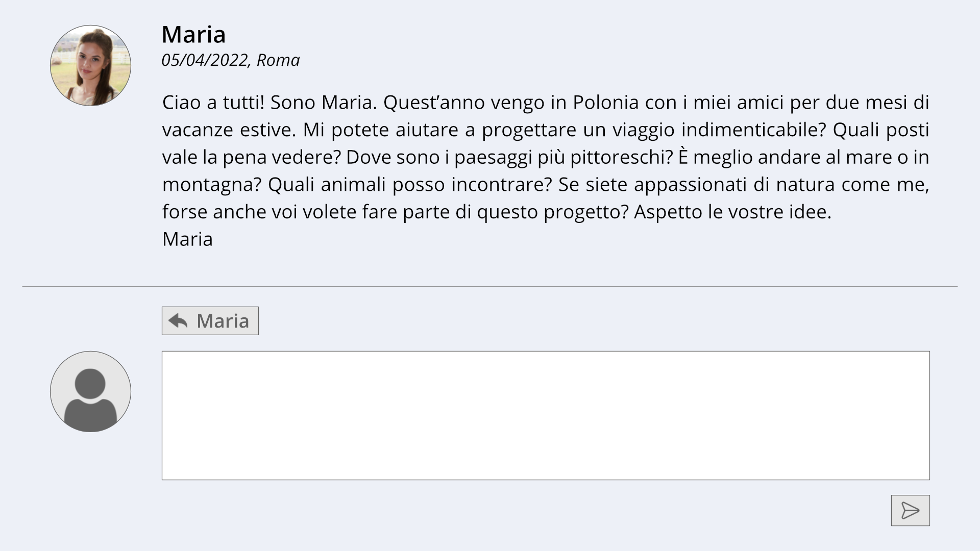Click "Roma" in the post date line
Image resolution: width=980 pixels, height=551 pixels.
pyautogui.click(x=278, y=60)
